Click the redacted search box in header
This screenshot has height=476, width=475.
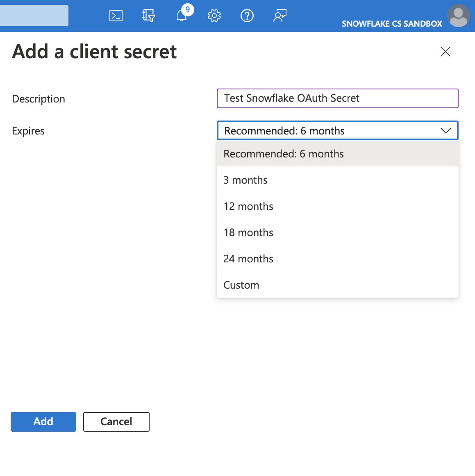(x=34, y=16)
